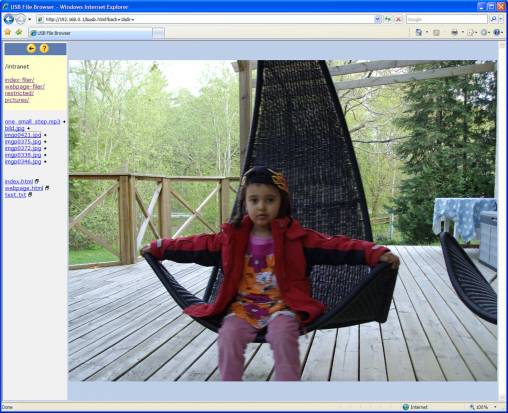Open a new blank tab
Viewport: 508px width, 413px height.
(x=159, y=33)
